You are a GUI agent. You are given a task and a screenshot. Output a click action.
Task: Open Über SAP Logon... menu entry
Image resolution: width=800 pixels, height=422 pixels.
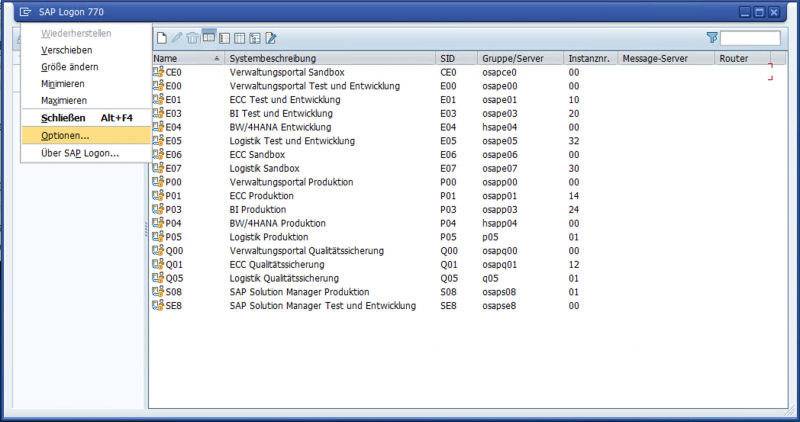tap(86, 153)
